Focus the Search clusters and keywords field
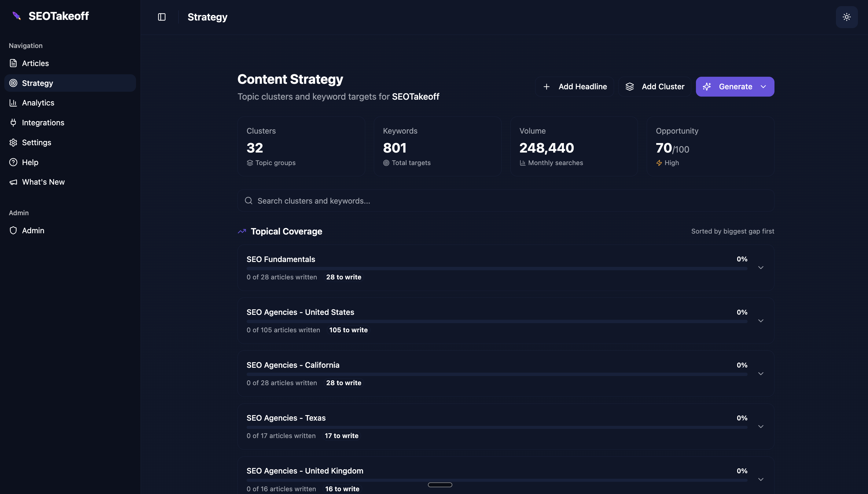 pyautogui.click(x=506, y=201)
